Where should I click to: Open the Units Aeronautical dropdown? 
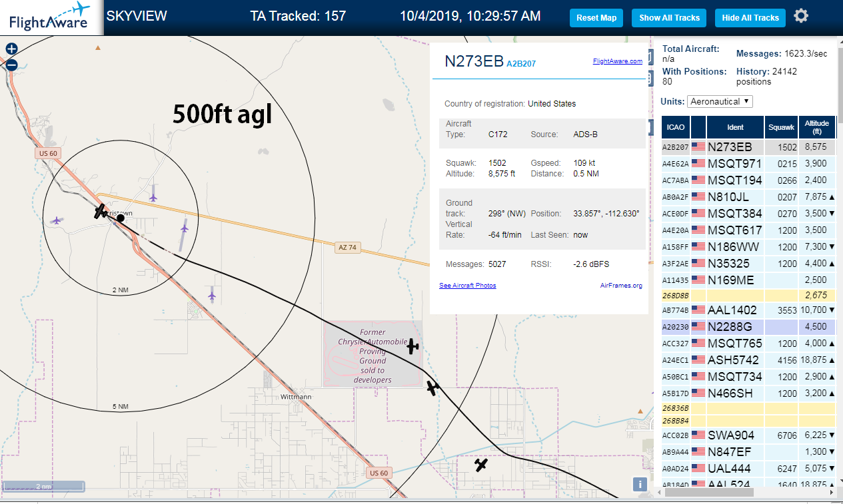pos(720,101)
